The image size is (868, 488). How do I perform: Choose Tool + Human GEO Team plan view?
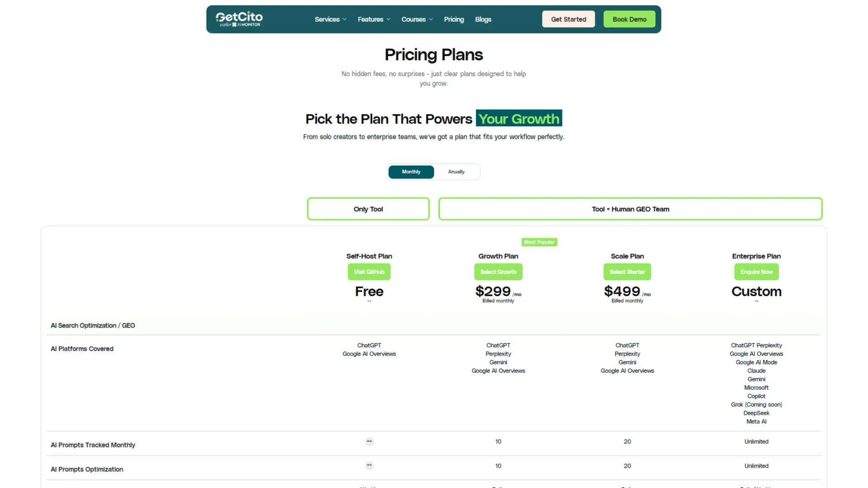(x=630, y=209)
